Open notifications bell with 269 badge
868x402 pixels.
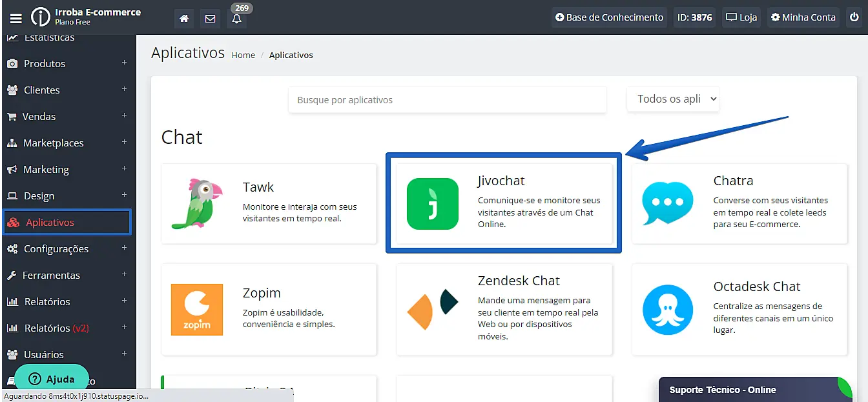tap(236, 18)
